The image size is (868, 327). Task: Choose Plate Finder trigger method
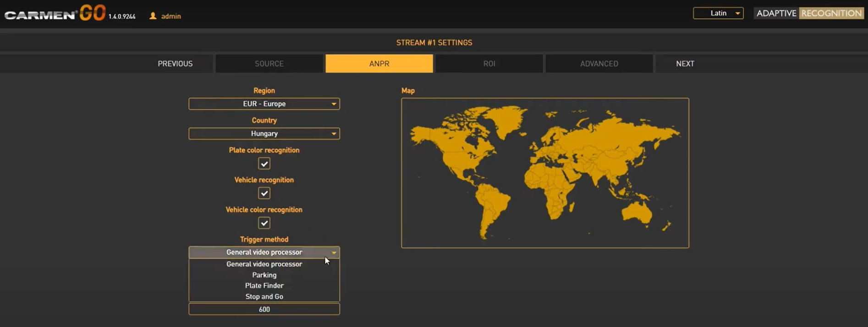click(x=264, y=286)
